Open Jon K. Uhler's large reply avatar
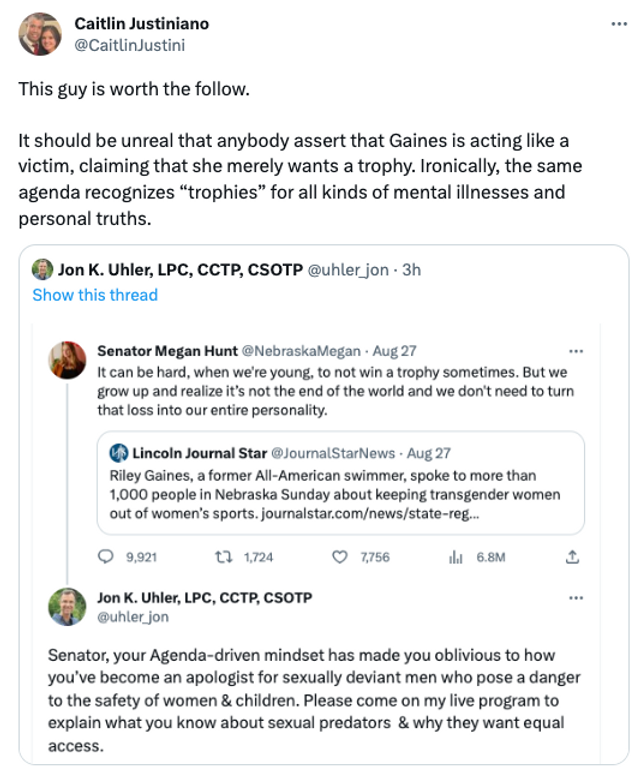 coord(68,606)
